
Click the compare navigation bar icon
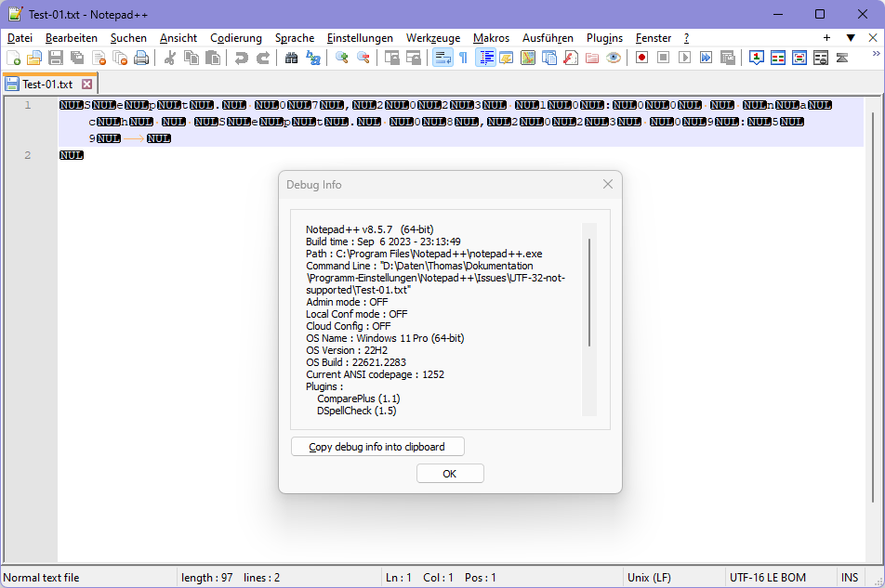tap(842, 58)
